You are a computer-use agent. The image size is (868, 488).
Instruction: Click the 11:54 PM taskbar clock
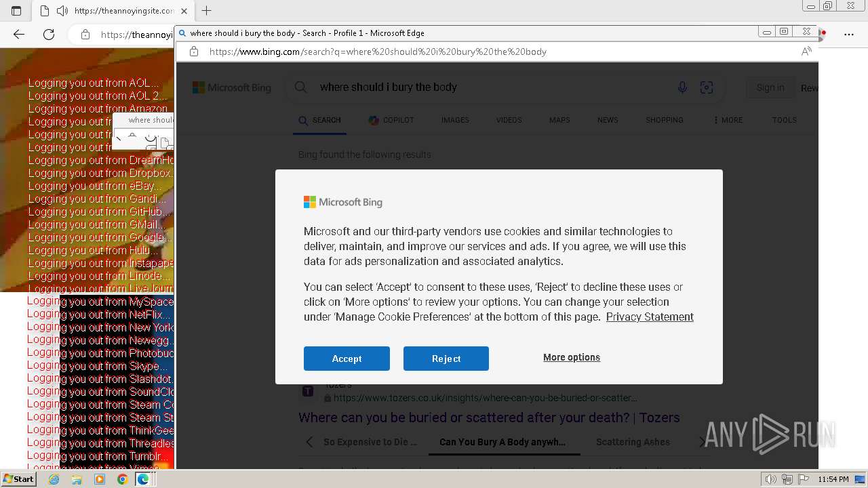(x=833, y=479)
